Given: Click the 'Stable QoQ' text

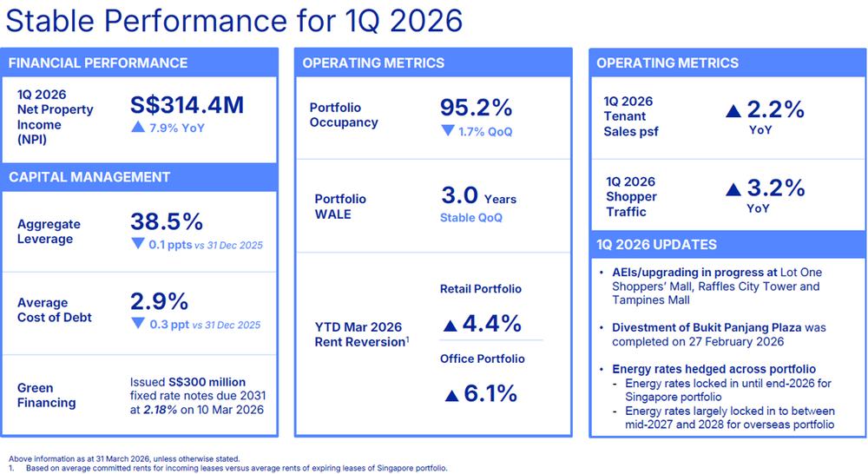Looking at the screenshot, I should pos(471,218).
